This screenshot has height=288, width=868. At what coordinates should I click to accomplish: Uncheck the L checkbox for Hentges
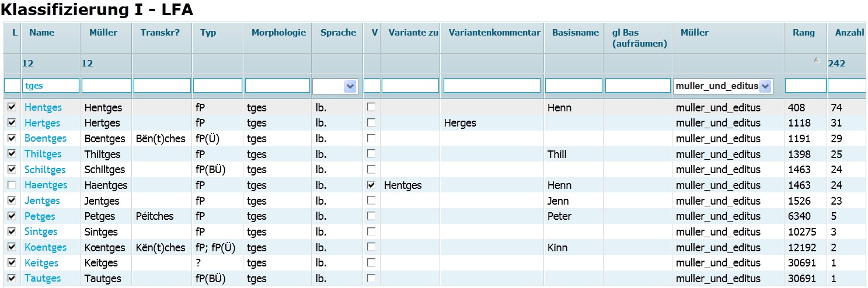(x=12, y=107)
